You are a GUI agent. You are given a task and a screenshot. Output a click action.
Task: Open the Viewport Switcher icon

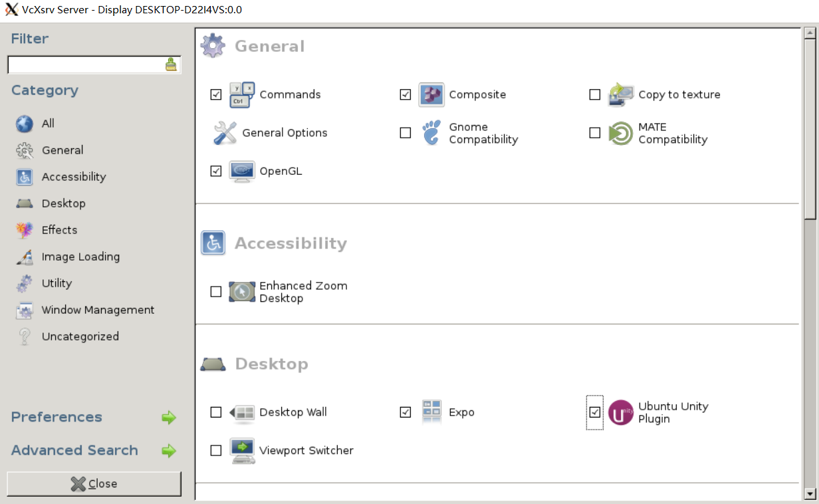[242, 451]
